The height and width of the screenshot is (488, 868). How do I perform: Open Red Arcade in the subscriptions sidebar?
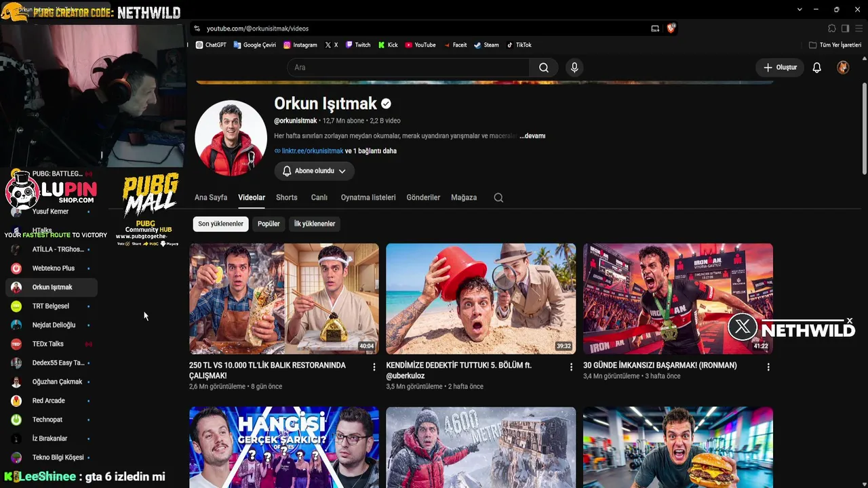[x=52, y=401]
